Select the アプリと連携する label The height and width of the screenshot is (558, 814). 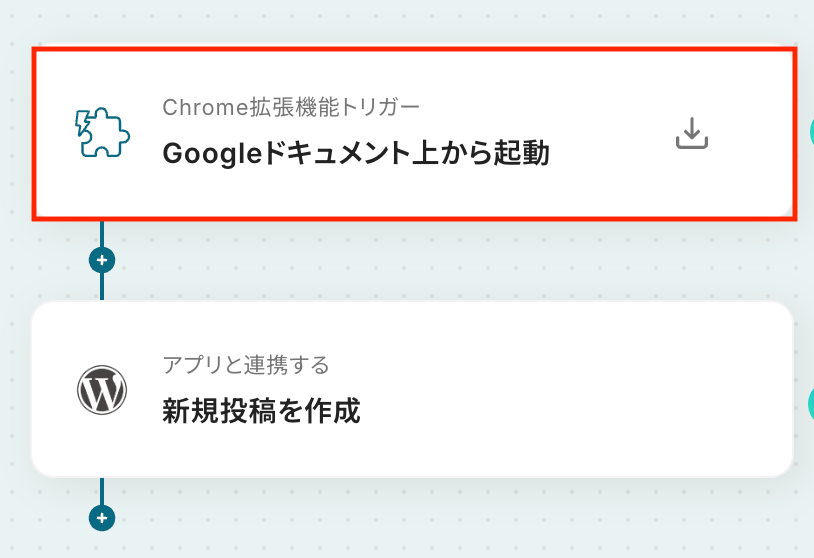pos(245,365)
